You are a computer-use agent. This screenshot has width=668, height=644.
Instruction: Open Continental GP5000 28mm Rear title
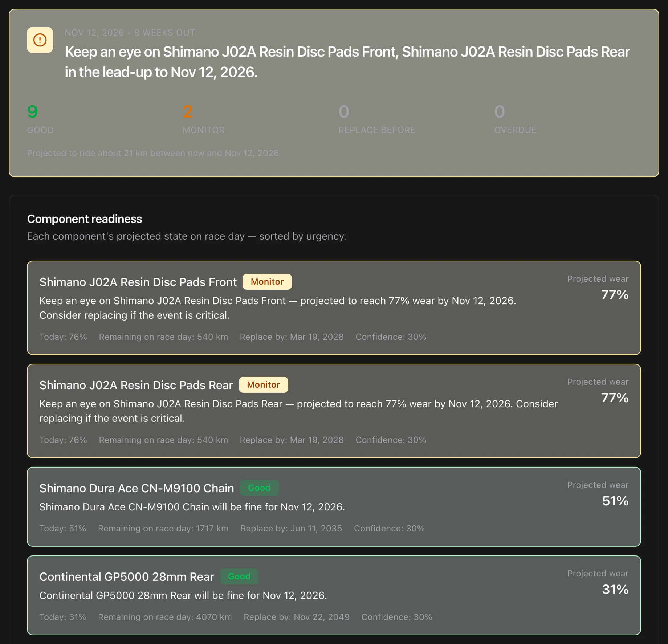(127, 577)
